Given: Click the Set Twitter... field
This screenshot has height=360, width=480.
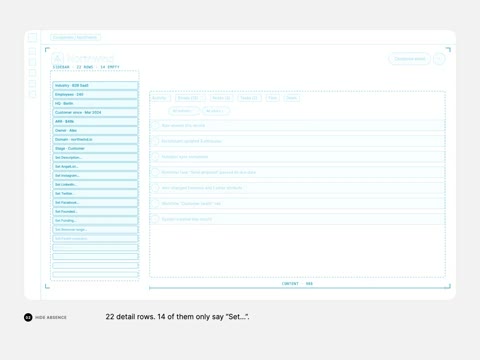Looking at the screenshot, I should pyautogui.click(x=95, y=194).
